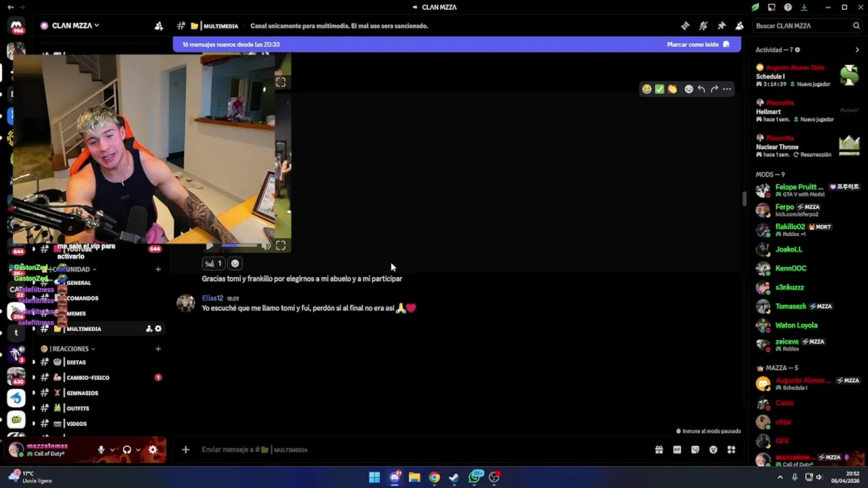Add a reaction under the video message
868x488 pixels.
(x=235, y=264)
